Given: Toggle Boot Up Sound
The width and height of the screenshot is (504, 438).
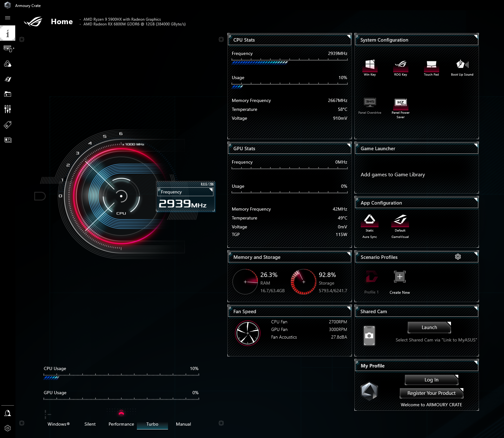Looking at the screenshot, I should click(462, 68).
